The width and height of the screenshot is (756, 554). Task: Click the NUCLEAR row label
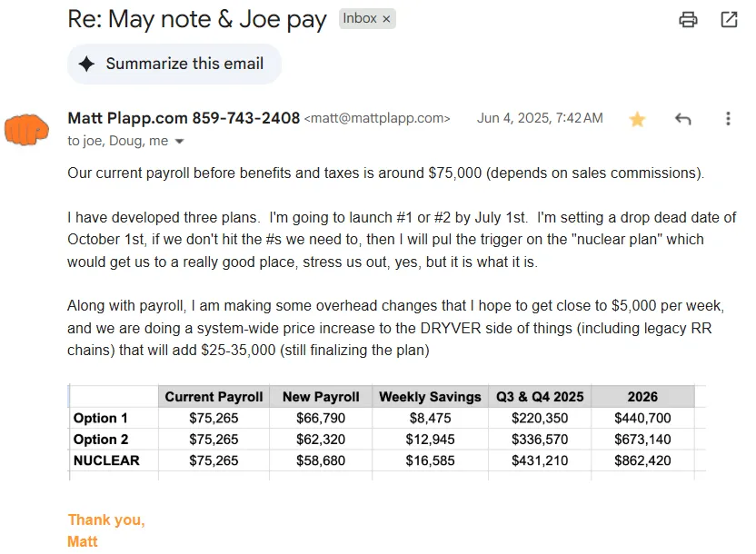pos(106,460)
